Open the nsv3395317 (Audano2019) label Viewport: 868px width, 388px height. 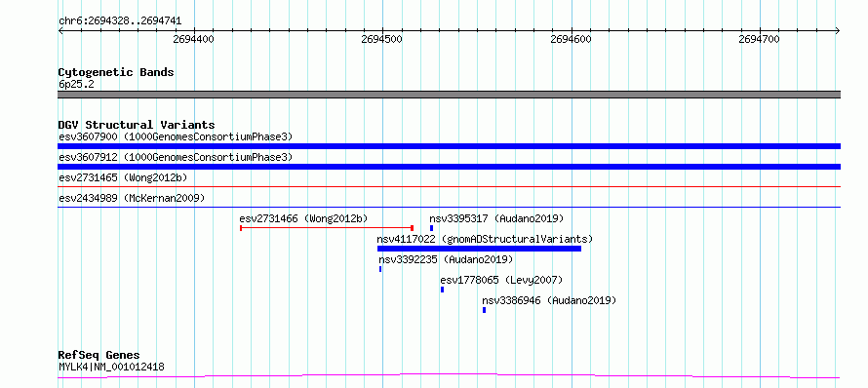pyautogui.click(x=496, y=218)
